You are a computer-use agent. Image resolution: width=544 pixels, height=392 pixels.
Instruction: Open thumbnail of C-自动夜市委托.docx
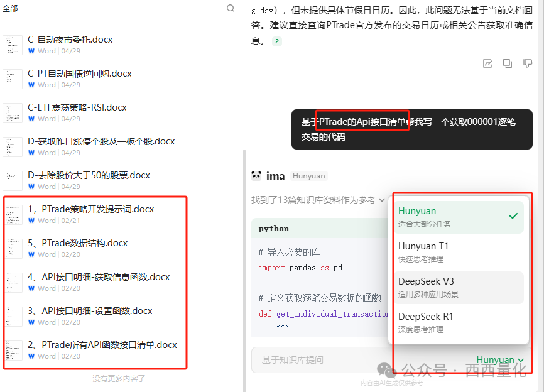(13, 45)
